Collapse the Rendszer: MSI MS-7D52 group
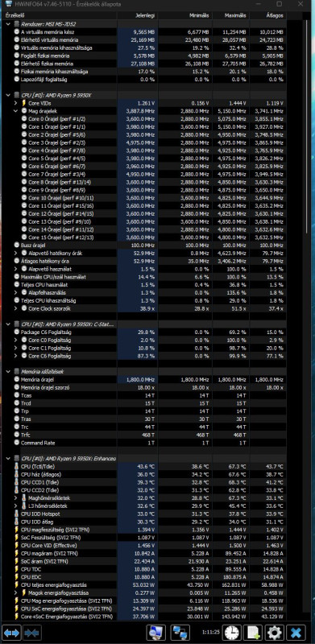This screenshot has height=644, width=315. 8,24
